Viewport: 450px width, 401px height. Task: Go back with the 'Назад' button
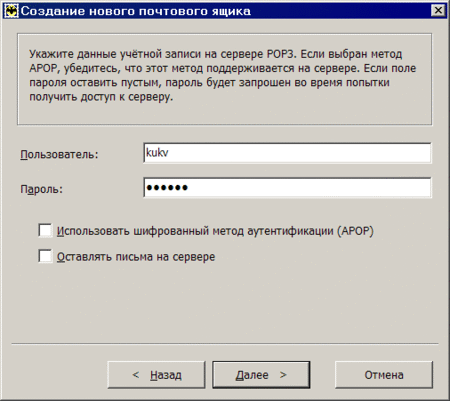pyautogui.click(x=156, y=375)
